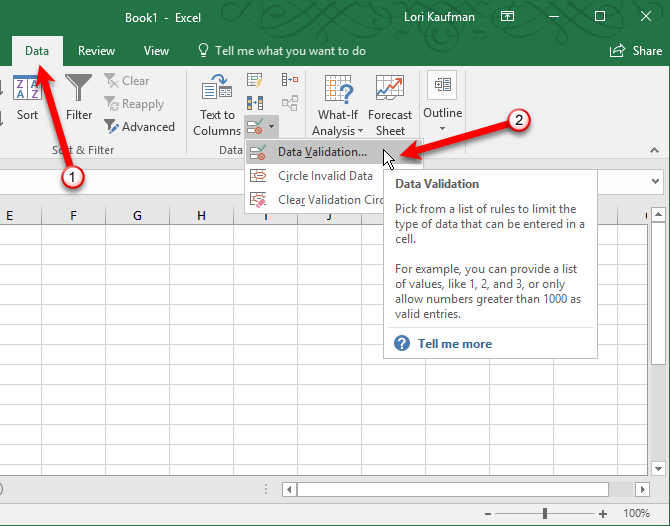The height and width of the screenshot is (526, 670).
Task: Click the vertical scrollbar down arrow
Action: point(657,467)
